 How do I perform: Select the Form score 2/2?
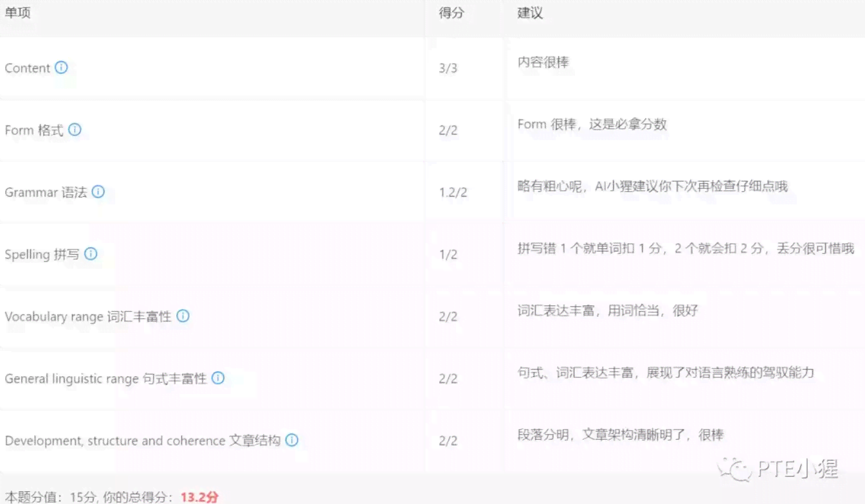448,130
